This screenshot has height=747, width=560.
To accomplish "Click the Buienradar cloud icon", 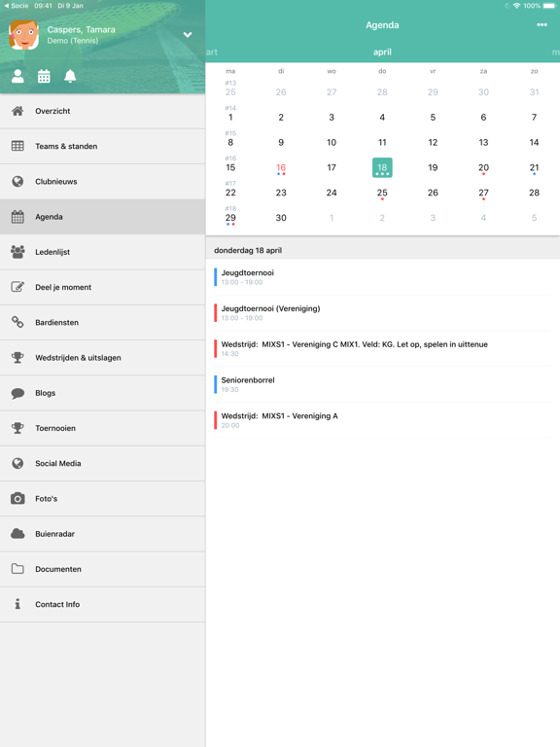I will 17,534.
